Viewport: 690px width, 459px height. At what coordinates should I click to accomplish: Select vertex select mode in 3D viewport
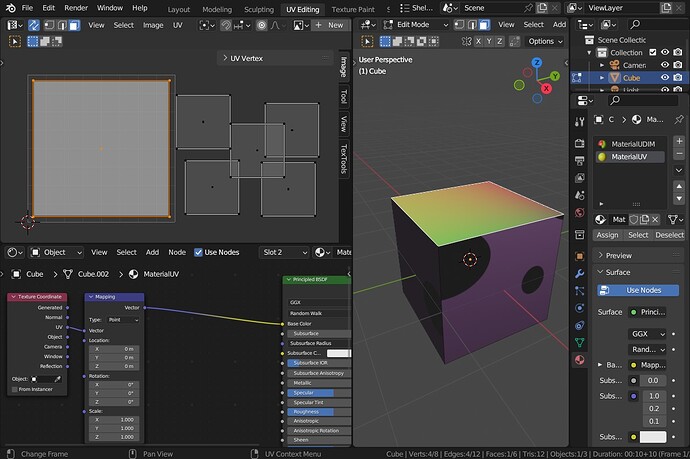point(459,25)
